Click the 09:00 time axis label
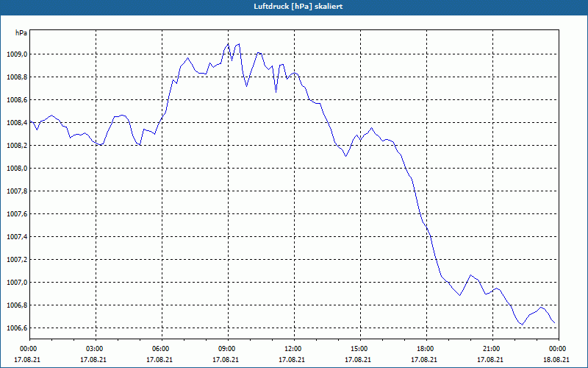 click(x=228, y=349)
